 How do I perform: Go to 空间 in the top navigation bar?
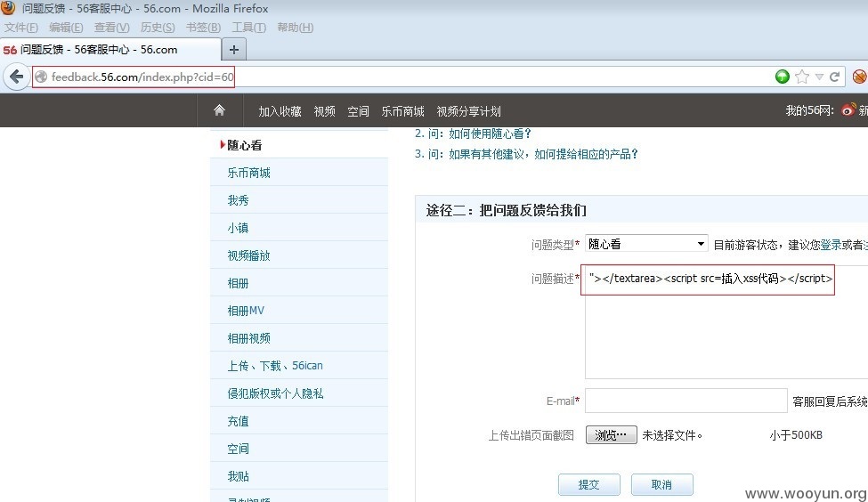tap(358, 111)
